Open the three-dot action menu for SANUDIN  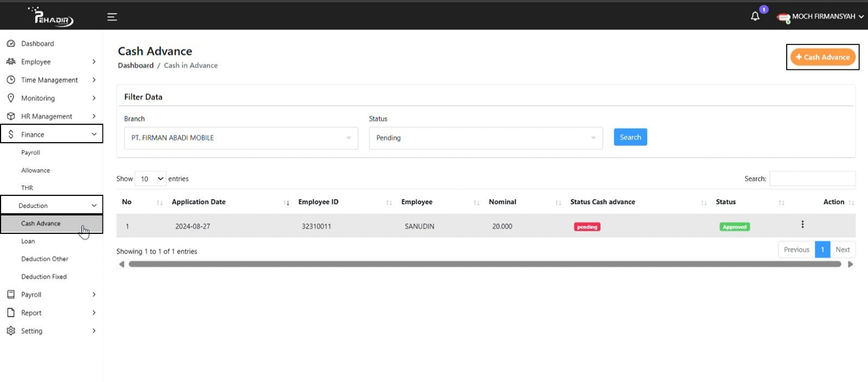pos(802,225)
